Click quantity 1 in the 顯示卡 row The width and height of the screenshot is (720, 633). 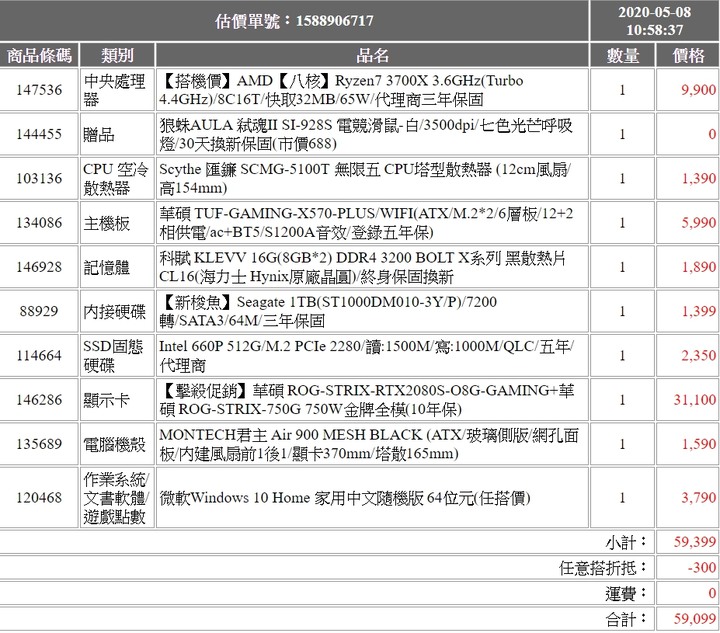(x=622, y=400)
